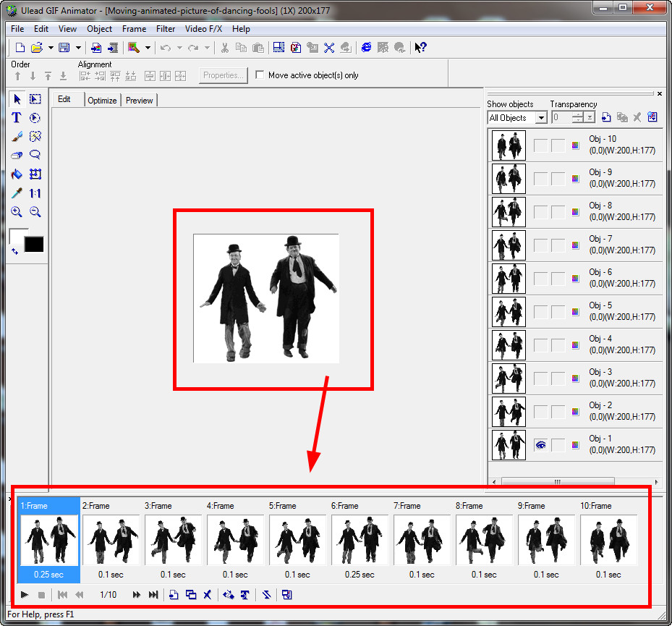The image size is (672, 626).
Task: Toggle lock box for Obj - 7
Action: [x=558, y=245]
